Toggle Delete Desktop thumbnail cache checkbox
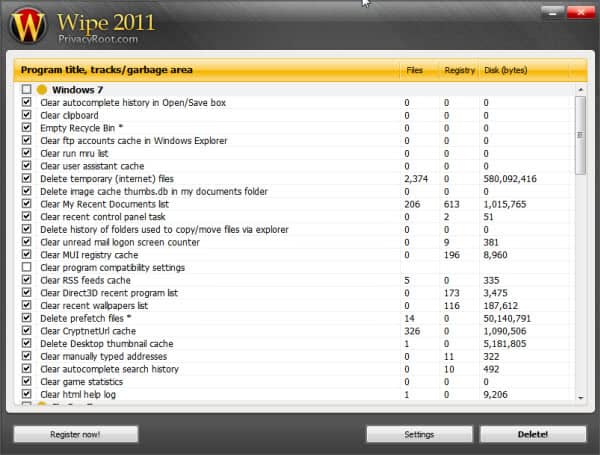600x455 pixels. (26, 343)
